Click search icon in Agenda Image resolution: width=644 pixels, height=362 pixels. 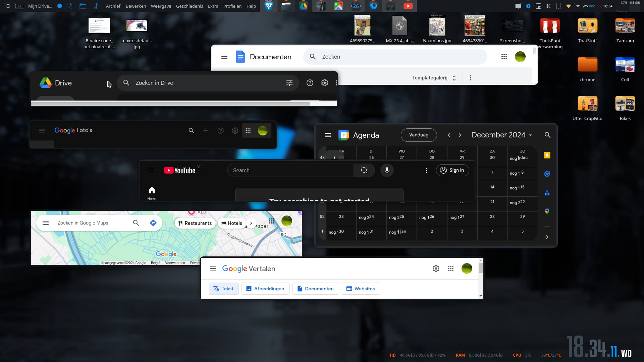[547, 135]
